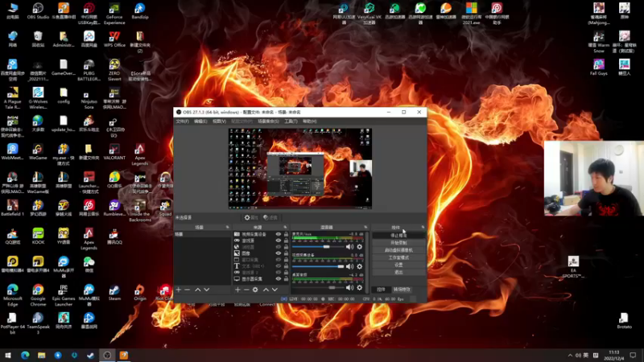The height and width of the screenshot is (362, 644).
Task: Lock the 图像 source
Action: [x=286, y=253]
